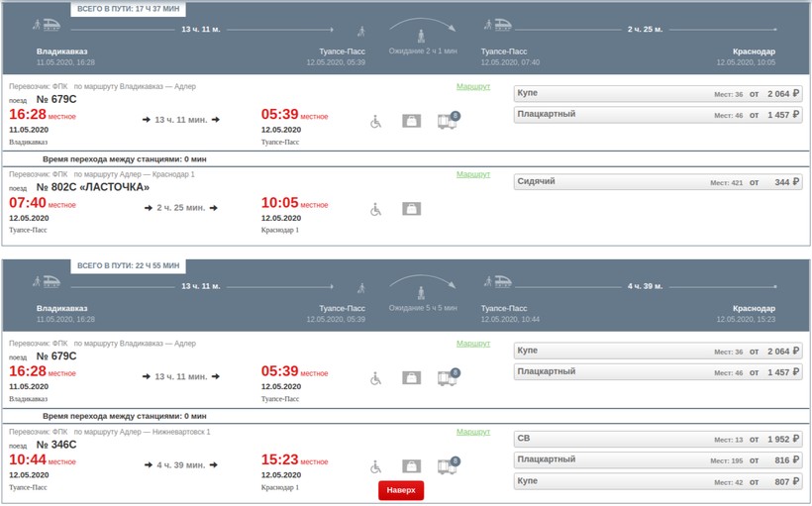Click the luggage icon for 679С in the second itinerary

(411, 378)
